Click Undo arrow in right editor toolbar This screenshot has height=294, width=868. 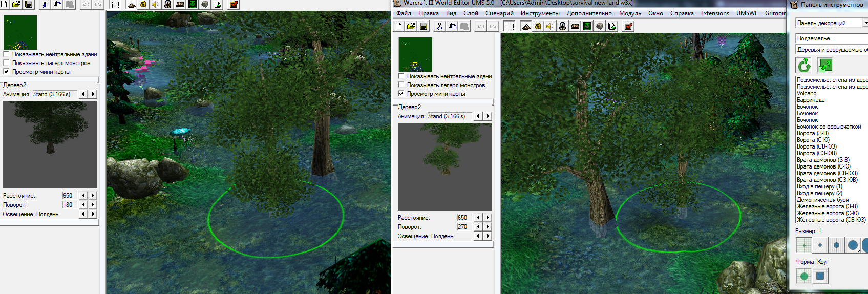tap(480, 26)
